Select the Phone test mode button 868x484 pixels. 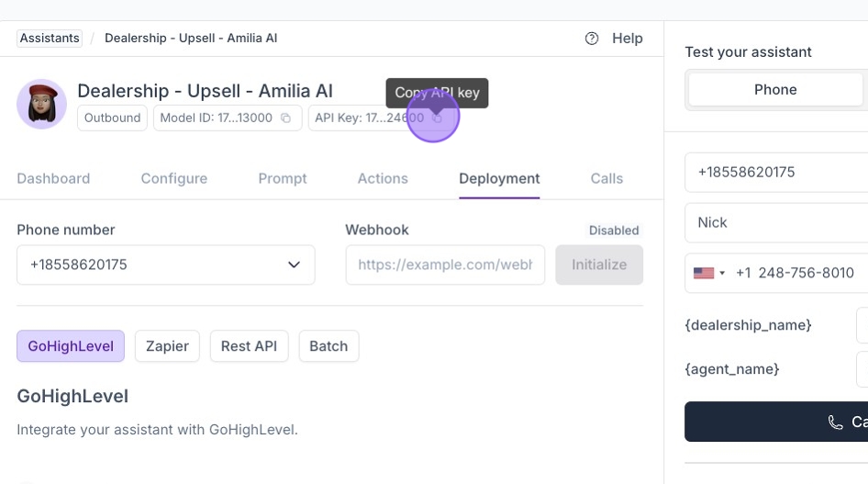click(775, 89)
